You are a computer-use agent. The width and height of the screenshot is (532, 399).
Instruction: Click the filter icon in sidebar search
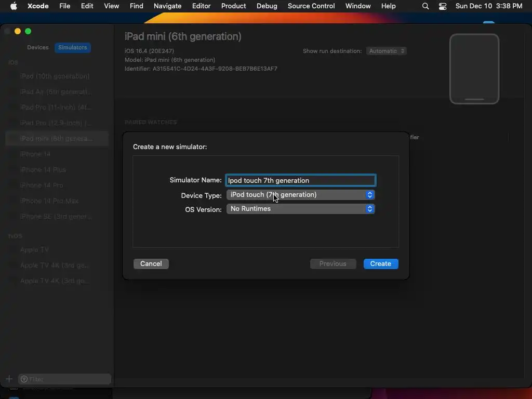click(x=24, y=379)
